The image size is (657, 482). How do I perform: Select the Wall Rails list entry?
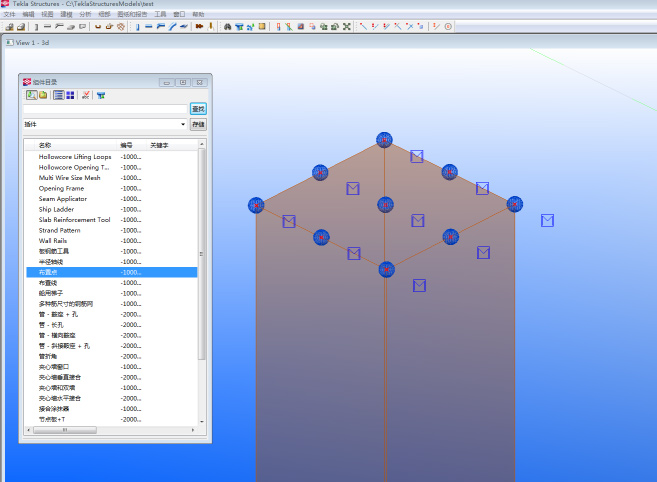53,241
